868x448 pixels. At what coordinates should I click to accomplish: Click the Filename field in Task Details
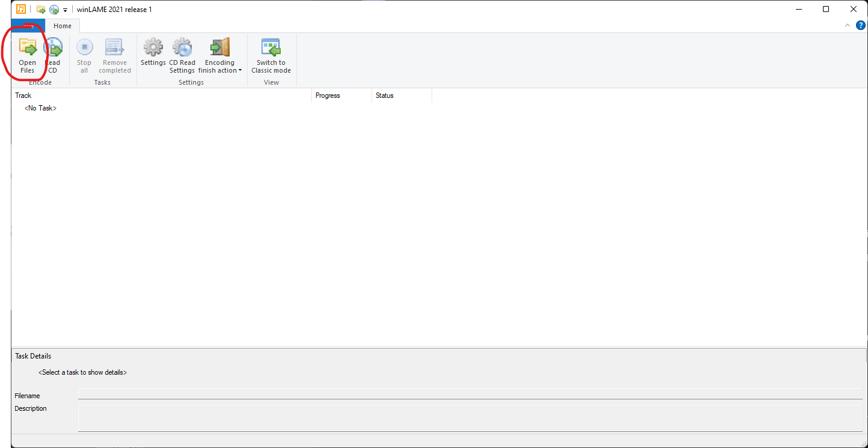470,393
